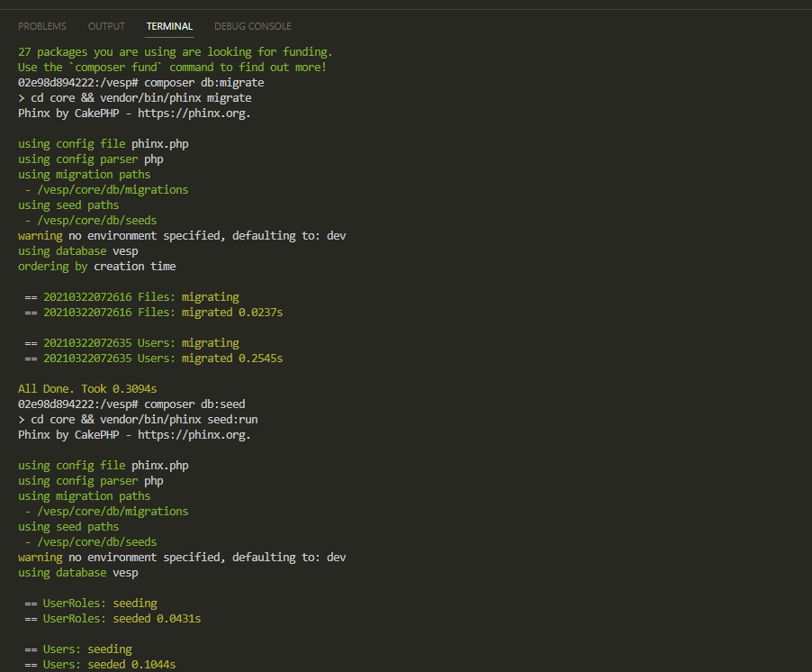The height and width of the screenshot is (672, 812).
Task: Switch to the PROBLEMS tab
Action: (42, 26)
